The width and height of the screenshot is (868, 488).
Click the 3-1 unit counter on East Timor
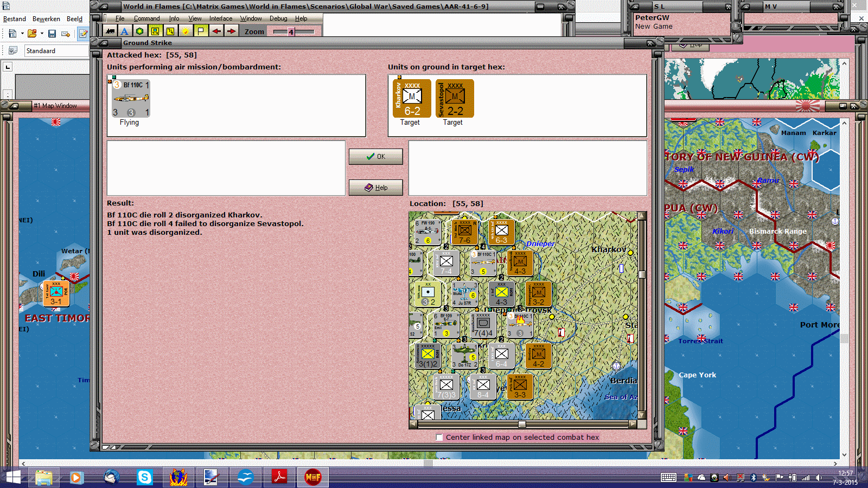[x=56, y=293]
